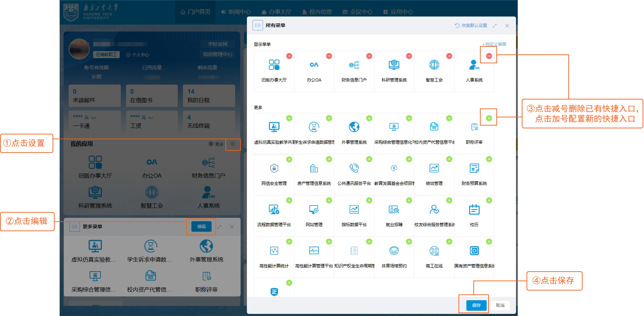
Task: Remove 智慧工会 with its red minus button
Action: (449, 56)
